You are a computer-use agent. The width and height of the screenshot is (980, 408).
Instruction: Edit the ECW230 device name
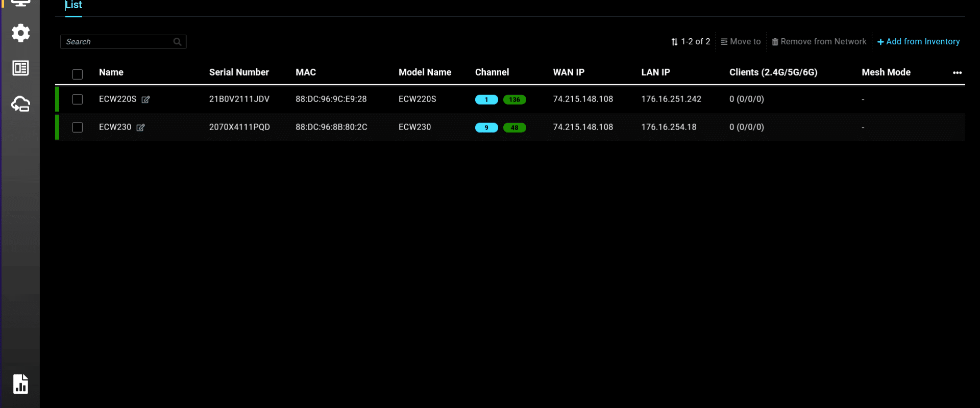tap(140, 127)
